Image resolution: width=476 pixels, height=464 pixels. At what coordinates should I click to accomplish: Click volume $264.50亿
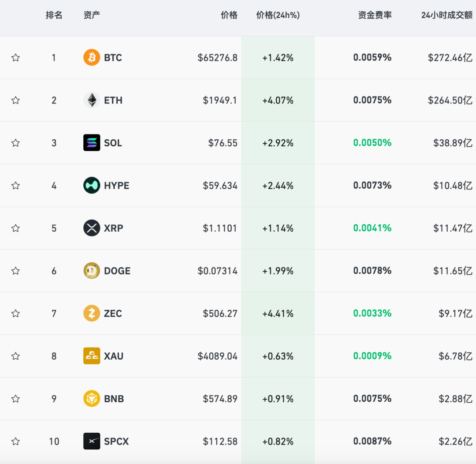450,100
